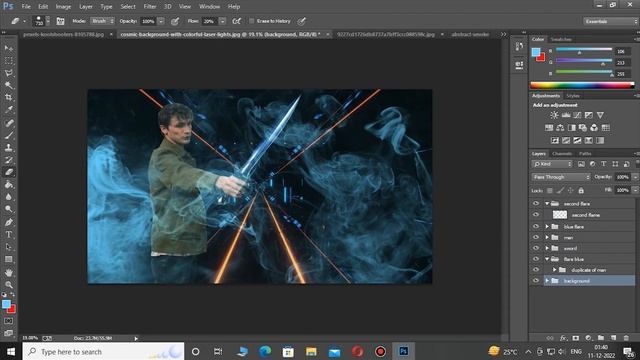Click the foreground color swatch in toolbox
The width and height of the screenshot is (640, 360).
tap(6, 304)
